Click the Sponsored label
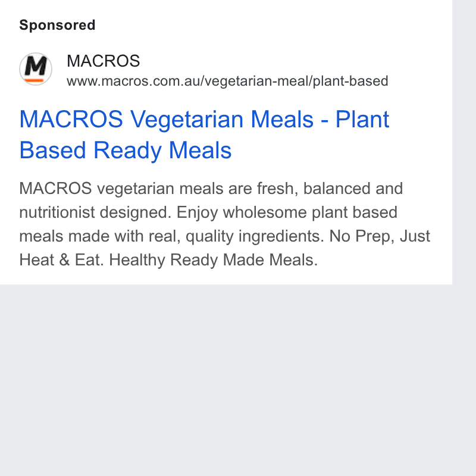Image resolution: width=476 pixels, height=476 pixels. pos(57,25)
